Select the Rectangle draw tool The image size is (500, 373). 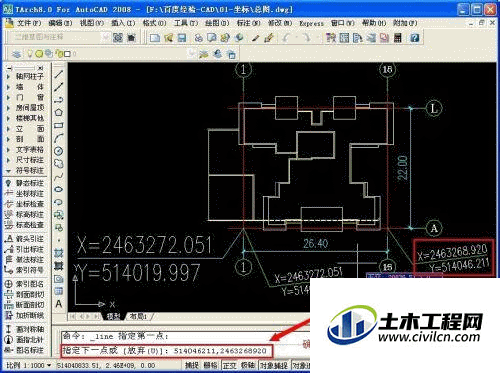point(59,125)
